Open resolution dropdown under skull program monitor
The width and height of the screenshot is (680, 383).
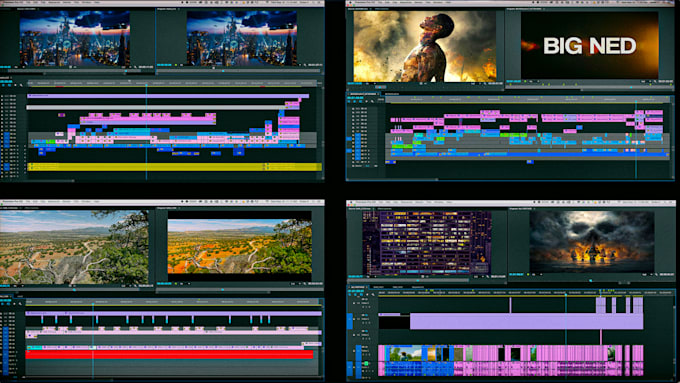point(646,274)
